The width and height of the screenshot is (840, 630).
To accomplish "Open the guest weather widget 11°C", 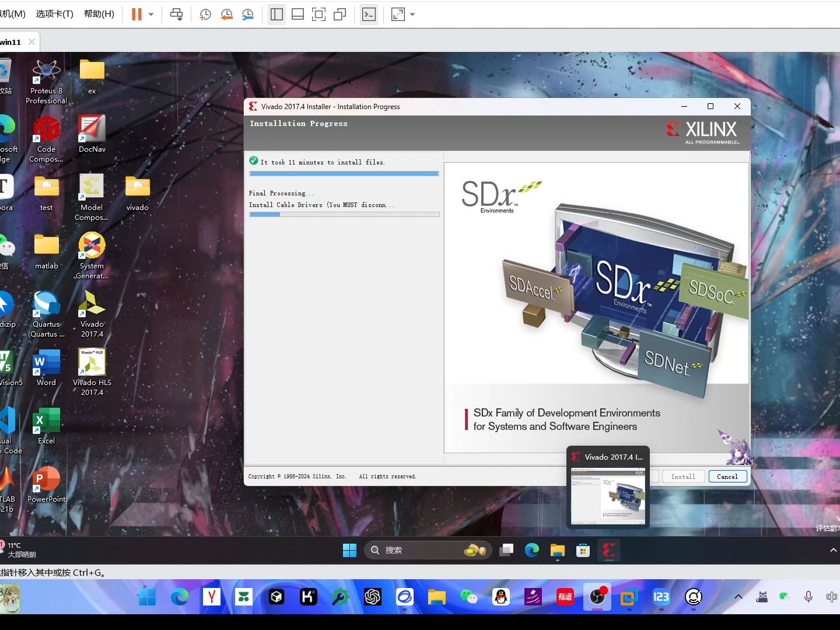I will tap(19, 549).
